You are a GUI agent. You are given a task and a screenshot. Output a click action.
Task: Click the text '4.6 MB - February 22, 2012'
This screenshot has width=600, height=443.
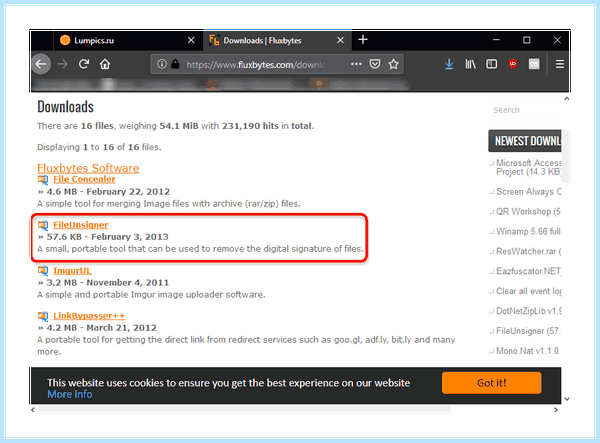108,192
